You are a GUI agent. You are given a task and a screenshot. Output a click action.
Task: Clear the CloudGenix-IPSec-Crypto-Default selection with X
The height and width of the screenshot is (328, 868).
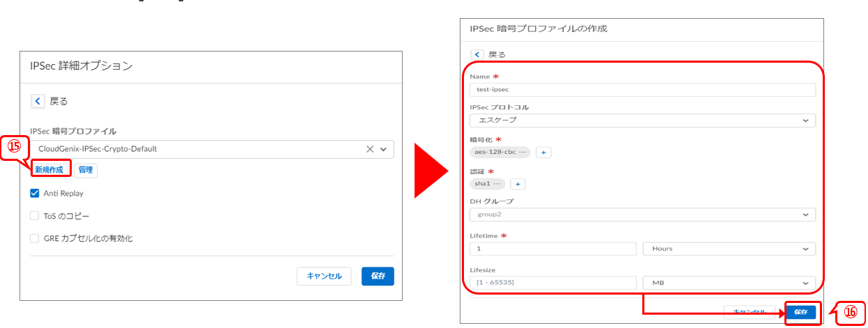tap(370, 149)
